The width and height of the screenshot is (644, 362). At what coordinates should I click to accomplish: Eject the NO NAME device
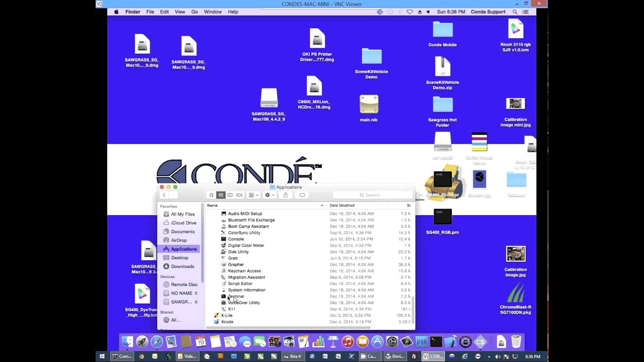coord(196,293)
